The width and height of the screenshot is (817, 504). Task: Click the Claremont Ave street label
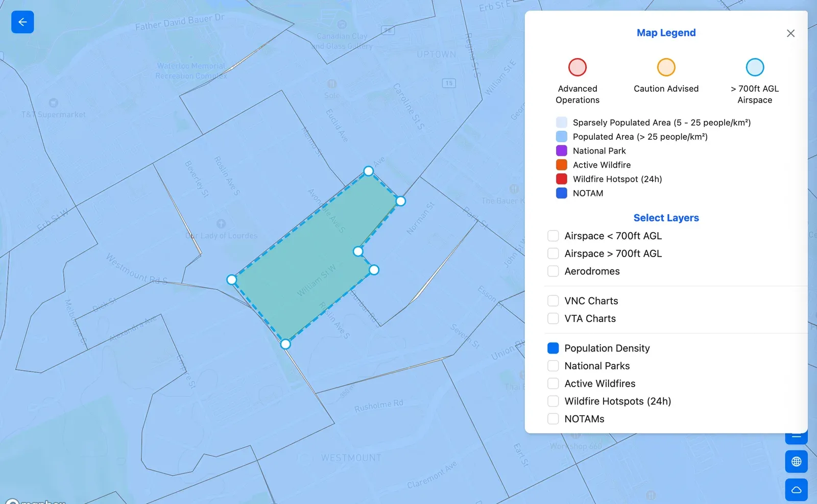coord(432,475)
